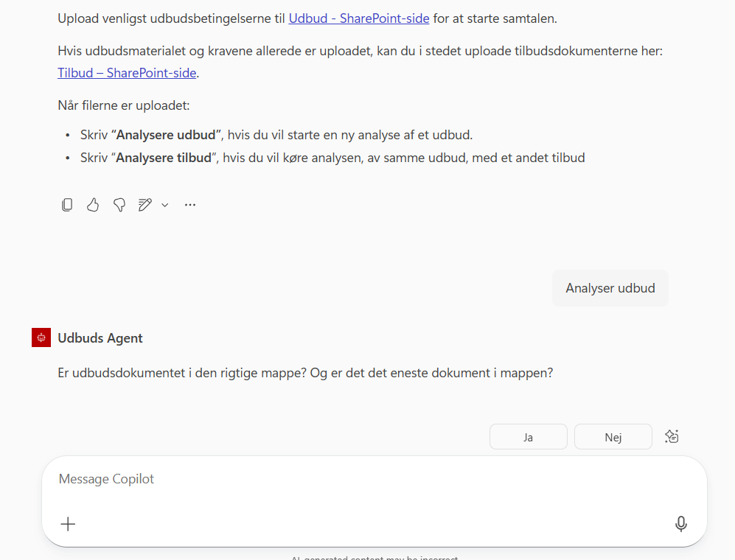Give the response a thumbs up

coord(93,204)
